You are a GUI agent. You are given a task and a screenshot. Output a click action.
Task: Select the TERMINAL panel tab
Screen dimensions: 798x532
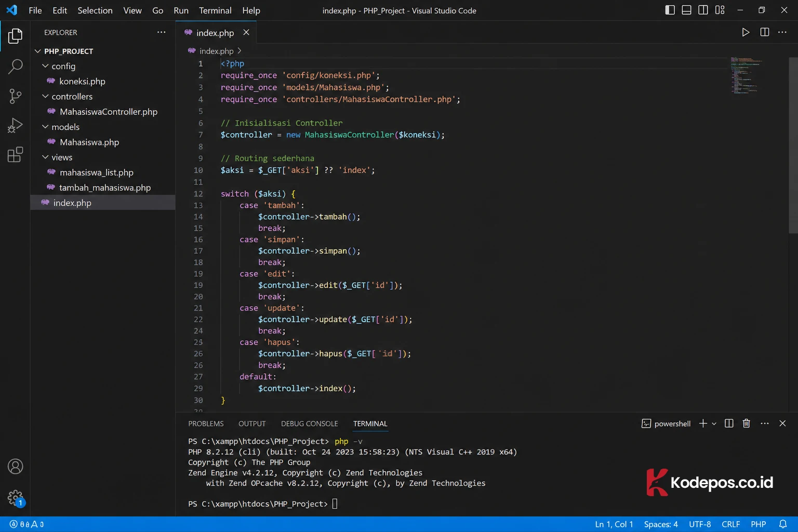click(x=370, y=423)
